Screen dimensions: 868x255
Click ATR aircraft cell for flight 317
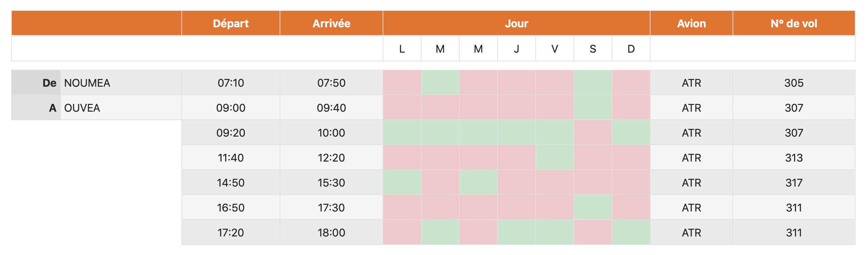tap(691, 182)
